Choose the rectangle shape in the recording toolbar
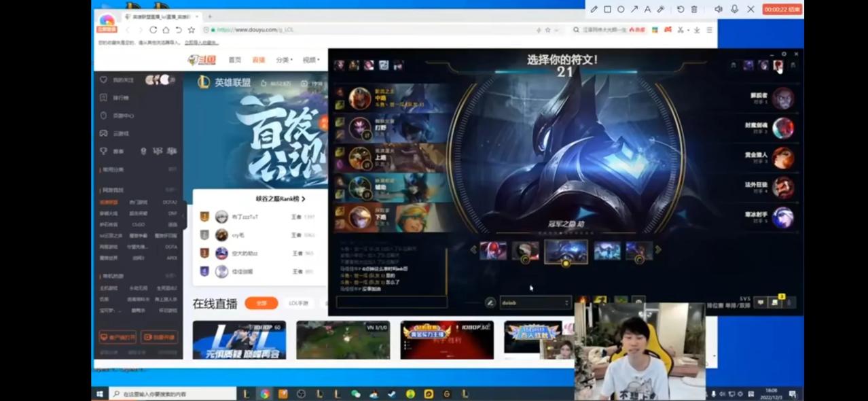Screen dimensions: 868x401 [608, 10]
